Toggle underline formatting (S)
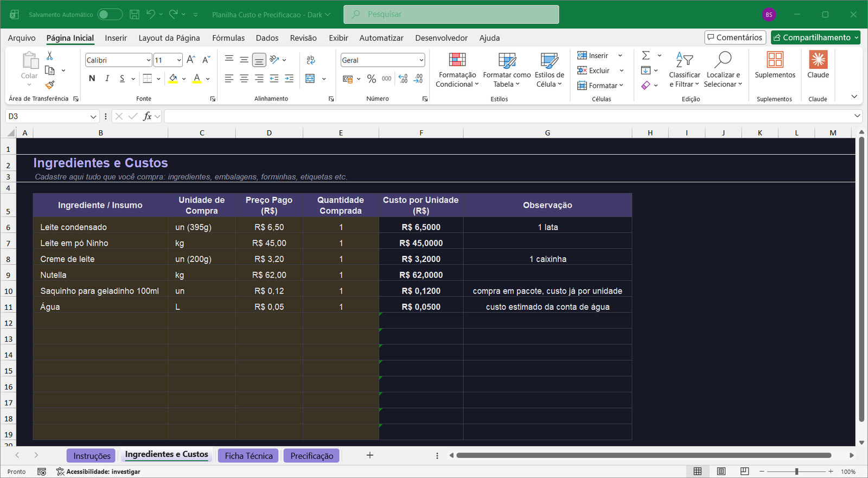868x478 pixels. (x=122, y=79)
